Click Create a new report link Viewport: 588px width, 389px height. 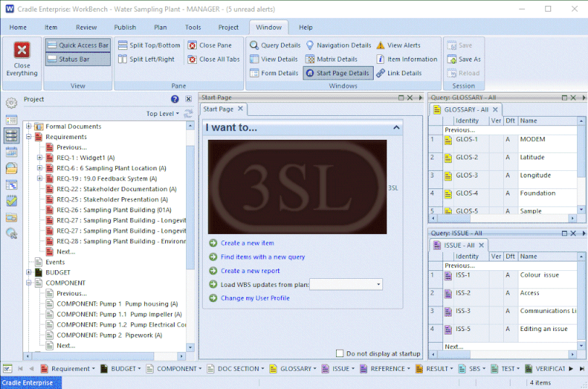pos(250,271)
